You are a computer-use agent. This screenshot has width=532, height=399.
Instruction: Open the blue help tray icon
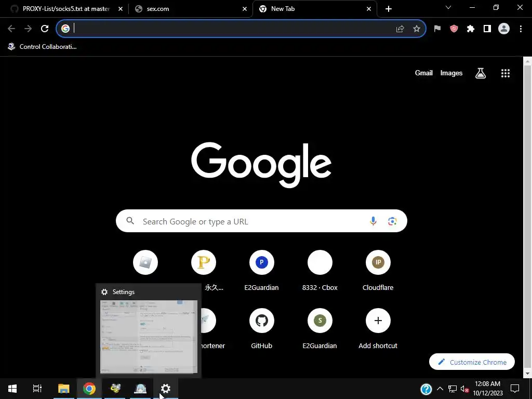point(426,389)
